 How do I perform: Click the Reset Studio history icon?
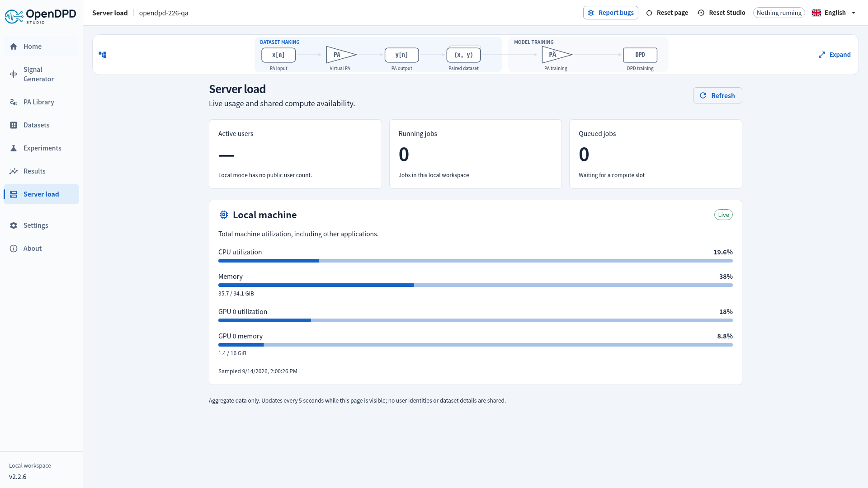click(x=701, y=13)
